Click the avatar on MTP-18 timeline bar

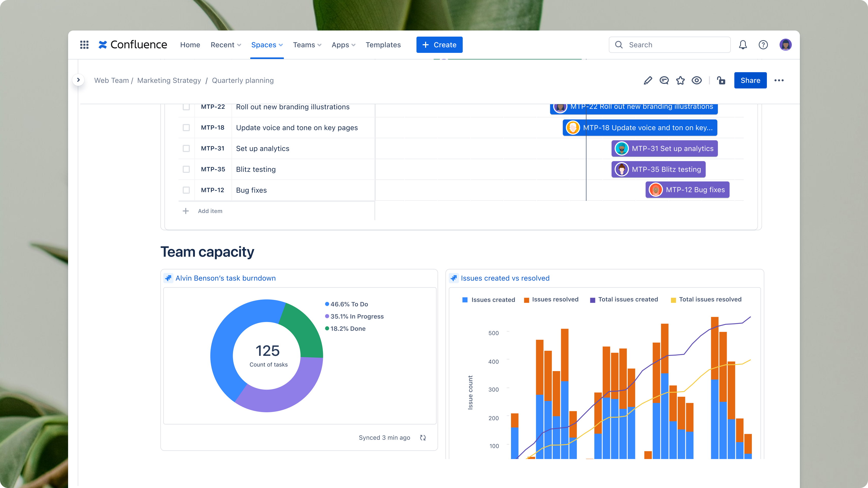573,128
